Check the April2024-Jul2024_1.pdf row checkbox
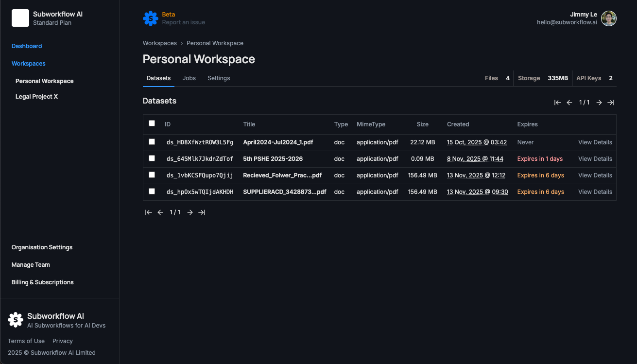Viewport: 637px width, 364px height. click(x=152, y=141)
